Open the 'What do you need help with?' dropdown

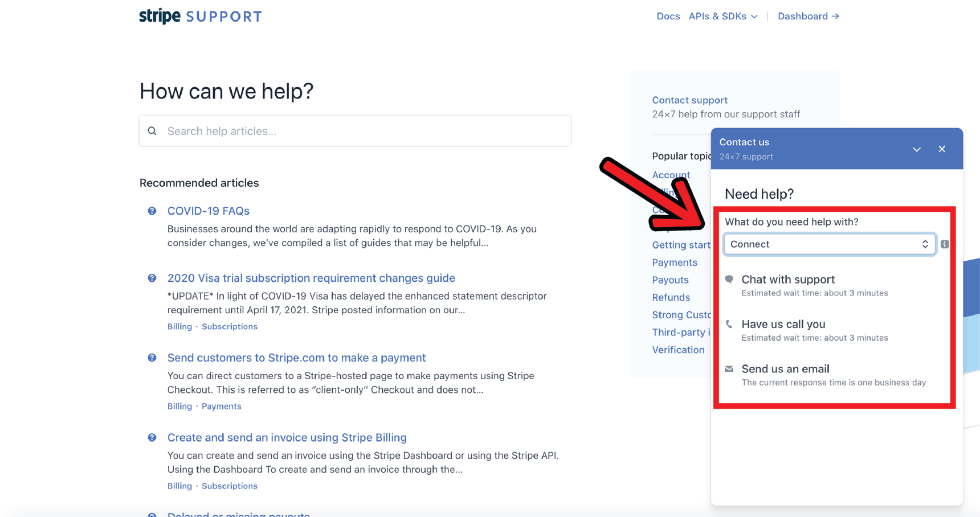click(x=829, y=244)
